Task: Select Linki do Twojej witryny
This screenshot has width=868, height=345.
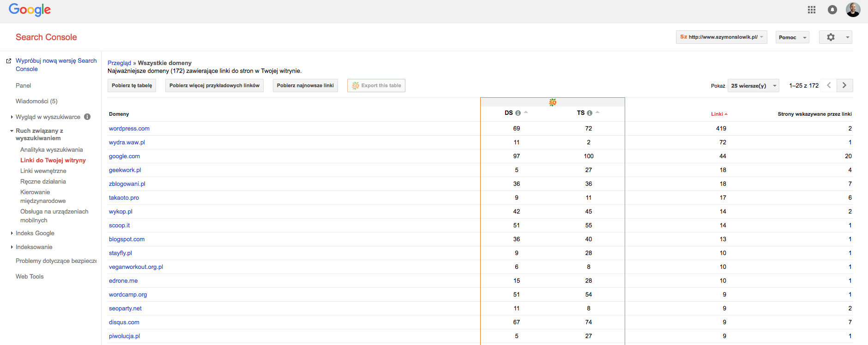Action: coord(53,160)
